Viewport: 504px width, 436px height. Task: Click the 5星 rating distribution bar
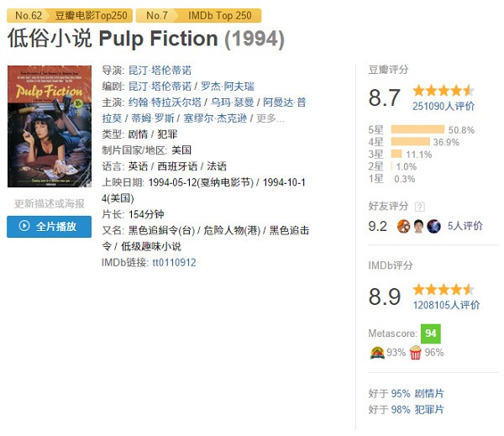coord(417,129)
